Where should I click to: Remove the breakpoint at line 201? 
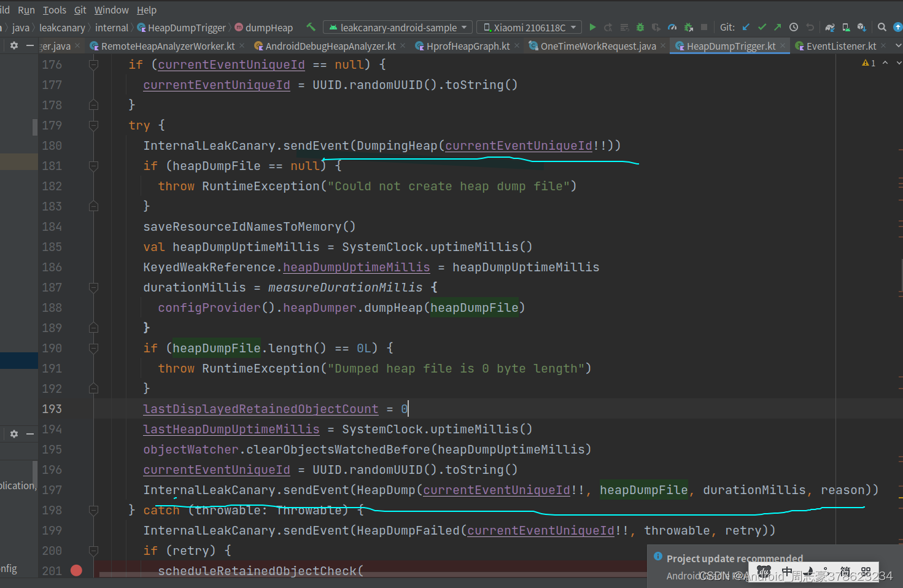pos(76,570)
